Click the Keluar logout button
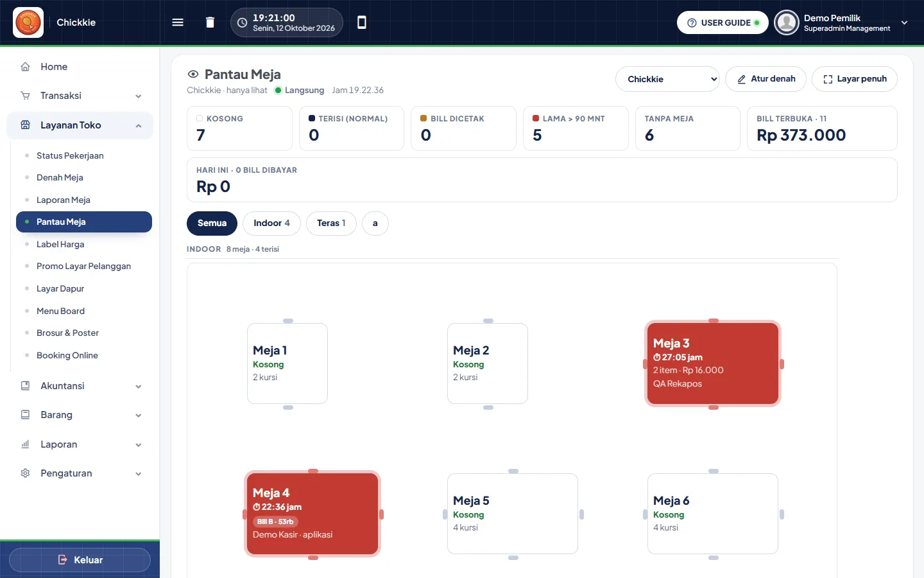The width and height of the screenshot is (924, 578). click(x=80, y=560)
